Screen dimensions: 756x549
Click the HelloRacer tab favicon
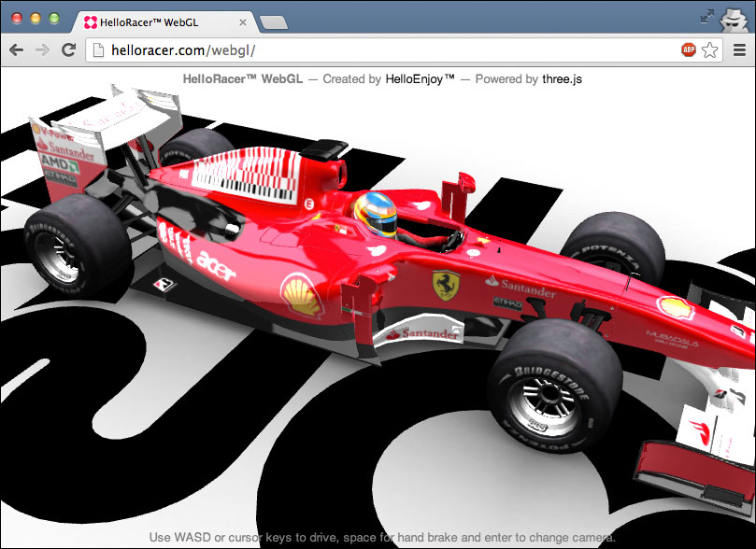click(90, 22)
